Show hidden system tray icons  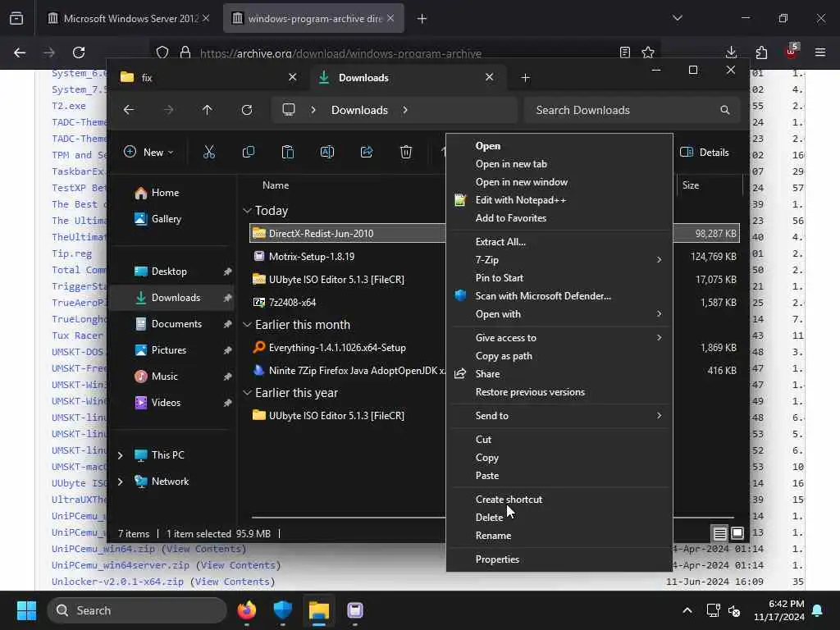click(x=687, y=610)
